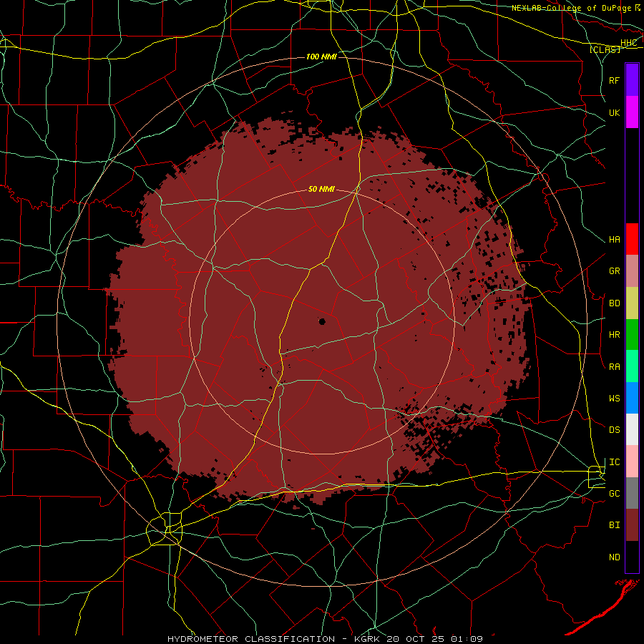644x644 pixels.
Task: Click the BI dark red legend swatch
Action: pos(632,525)
